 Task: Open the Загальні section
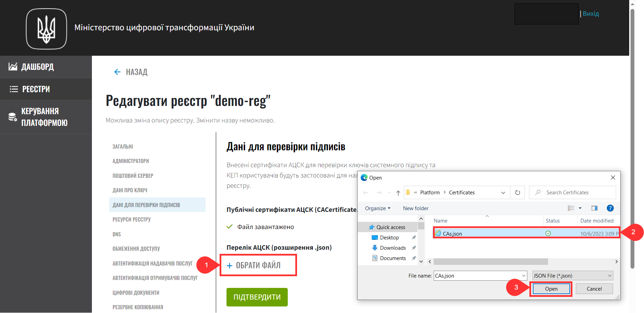tap(123, 147)
